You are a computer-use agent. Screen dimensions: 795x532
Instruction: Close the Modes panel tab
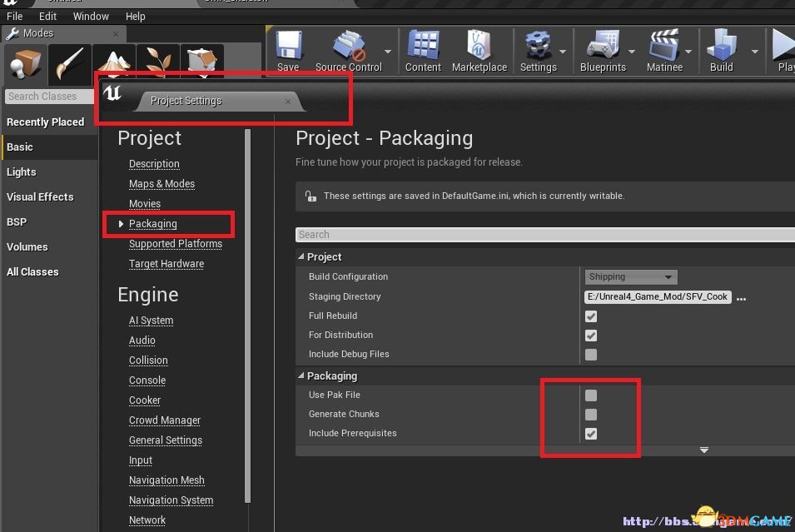tap(116, 34)
